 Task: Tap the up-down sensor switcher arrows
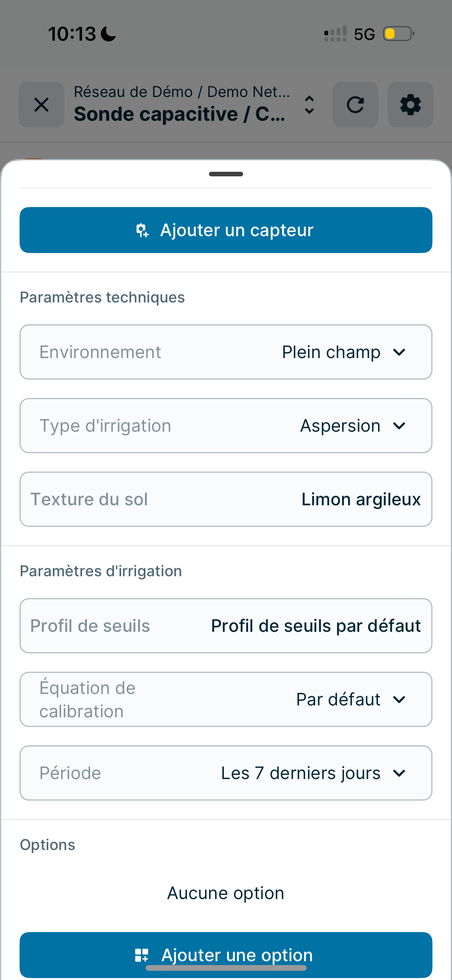(309, 105)
